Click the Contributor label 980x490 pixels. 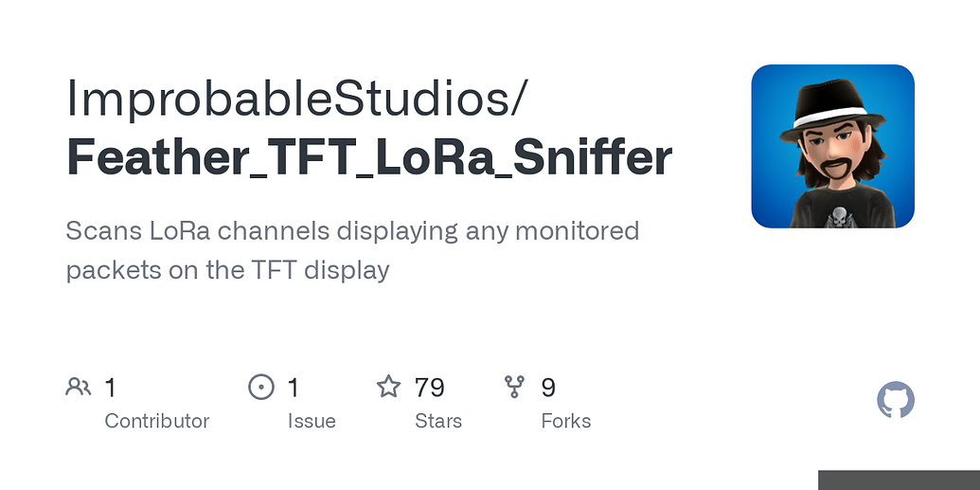pyautogui.click(x=157, y=421)
